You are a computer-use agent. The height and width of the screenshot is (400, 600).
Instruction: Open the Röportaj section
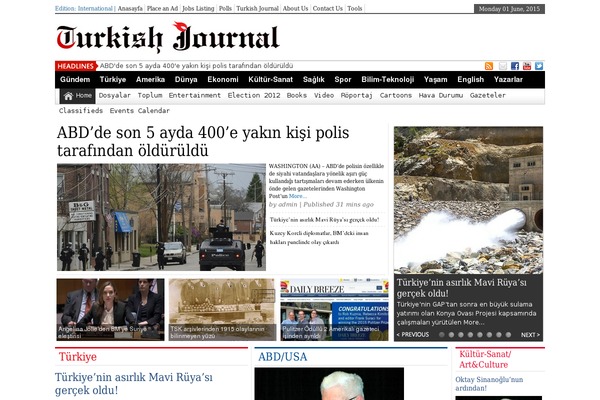357,95
